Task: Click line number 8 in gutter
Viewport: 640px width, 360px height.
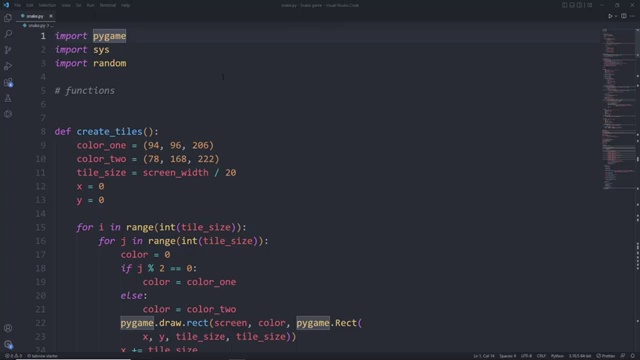Action: click(43, 131)
